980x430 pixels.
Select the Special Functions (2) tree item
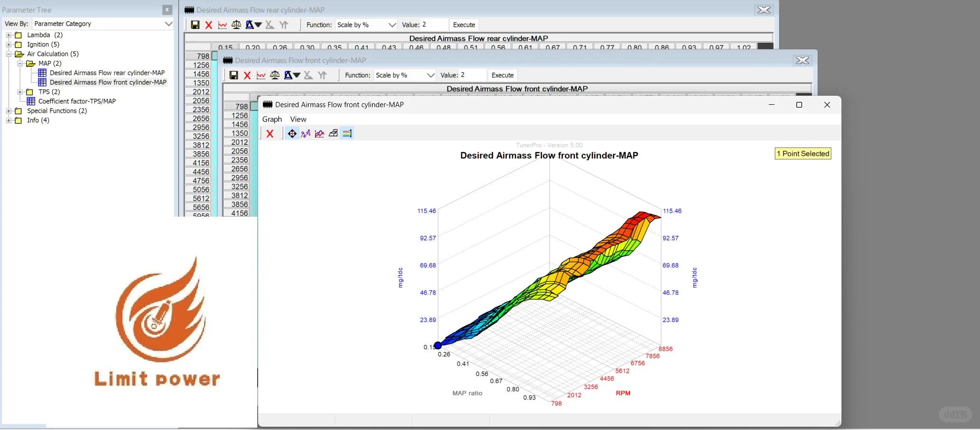(x=57, y=111)
